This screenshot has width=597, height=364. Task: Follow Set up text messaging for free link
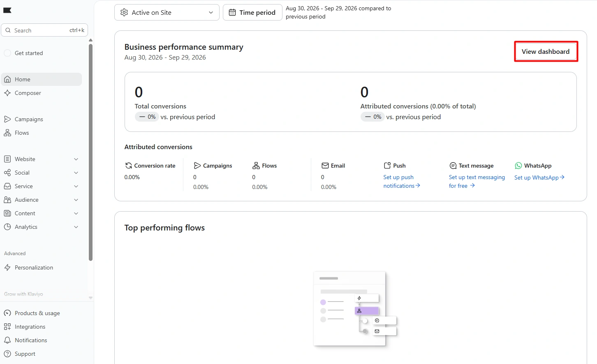477,181
